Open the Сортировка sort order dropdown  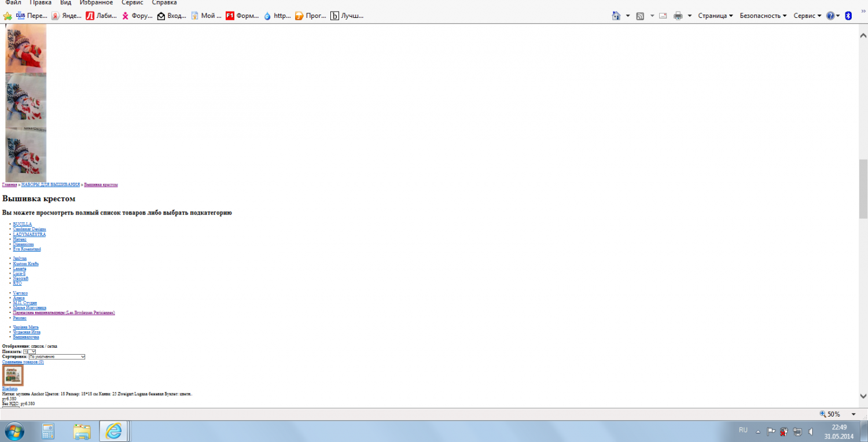(57, 357)
